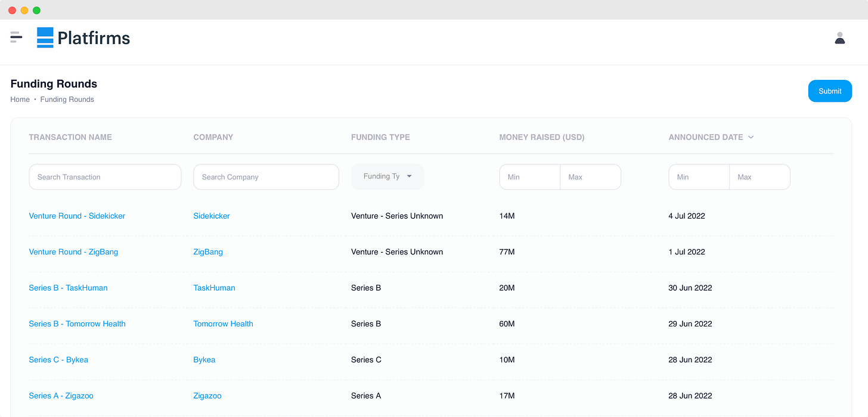Open Series B - TaskHuman transaction
This screenshot has height=417, width=868.
pyautogui.click(x=68, y=288)
